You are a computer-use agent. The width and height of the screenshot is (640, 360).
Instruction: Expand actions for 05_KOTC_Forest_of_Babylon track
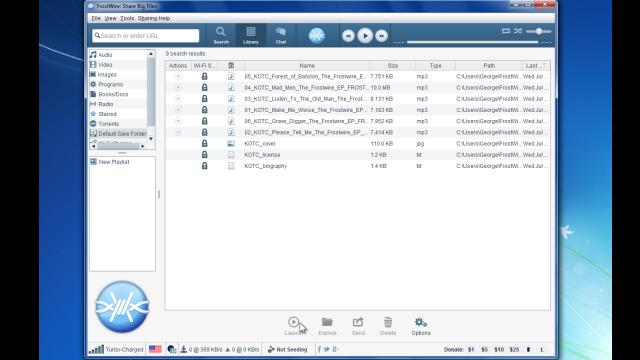(178, 76)
